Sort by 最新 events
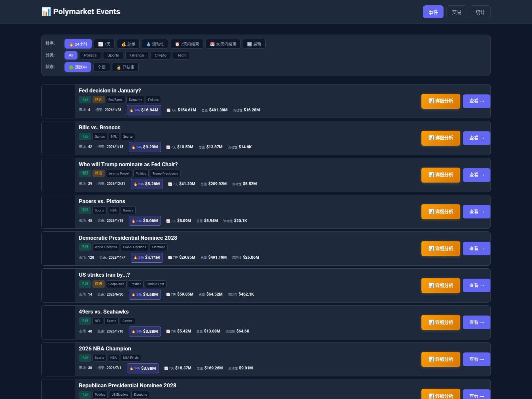Screen dimensions: 532x399 [x=254, y=44]
